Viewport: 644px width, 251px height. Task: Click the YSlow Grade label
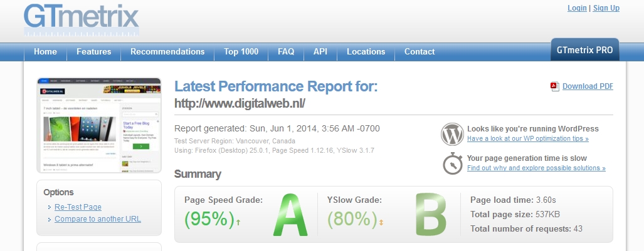pos(354,200)
